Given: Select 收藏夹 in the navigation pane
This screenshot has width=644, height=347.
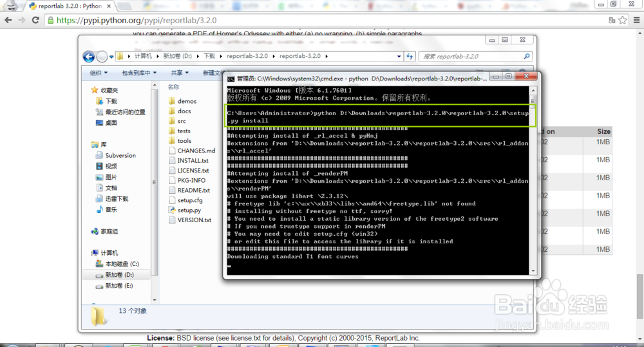Looking at the screenshot, I should [105, 90].
